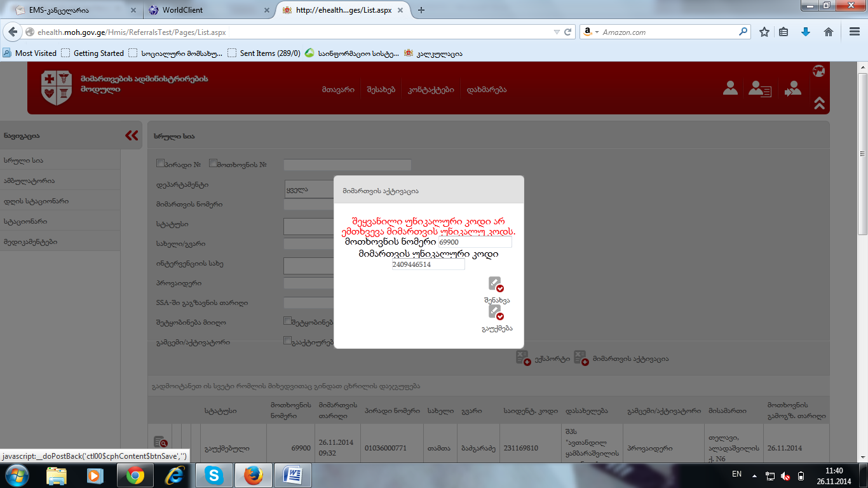This screenshot has height=488, width=868.
Task: Open the record detail magnifier icon in table row
Action: tap(160, 442)
